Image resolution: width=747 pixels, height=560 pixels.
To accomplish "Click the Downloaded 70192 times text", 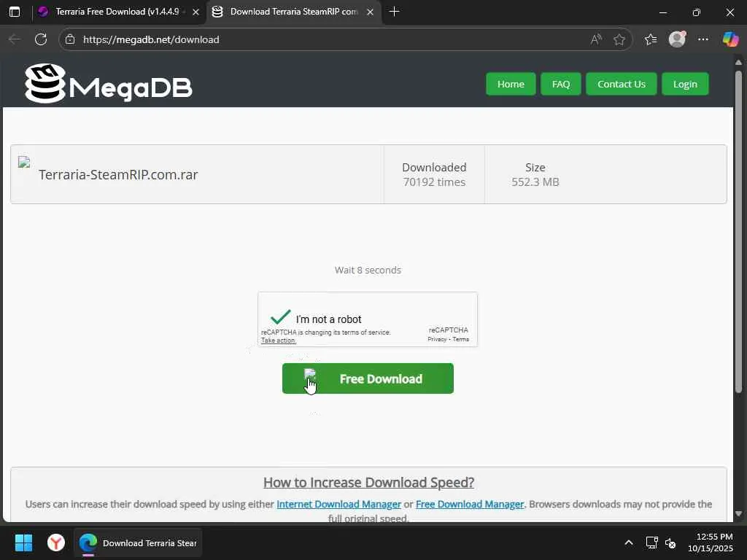I will click(434, 175).
